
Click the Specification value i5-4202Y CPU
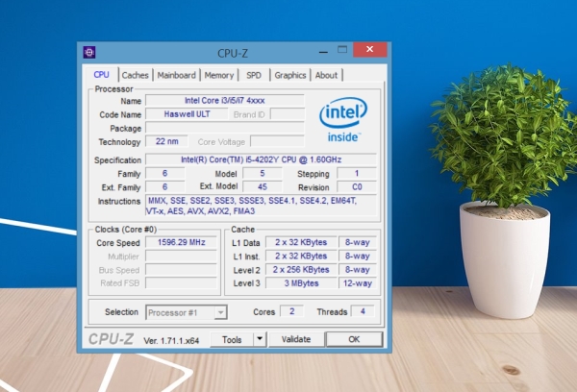(x=261, y=159)
